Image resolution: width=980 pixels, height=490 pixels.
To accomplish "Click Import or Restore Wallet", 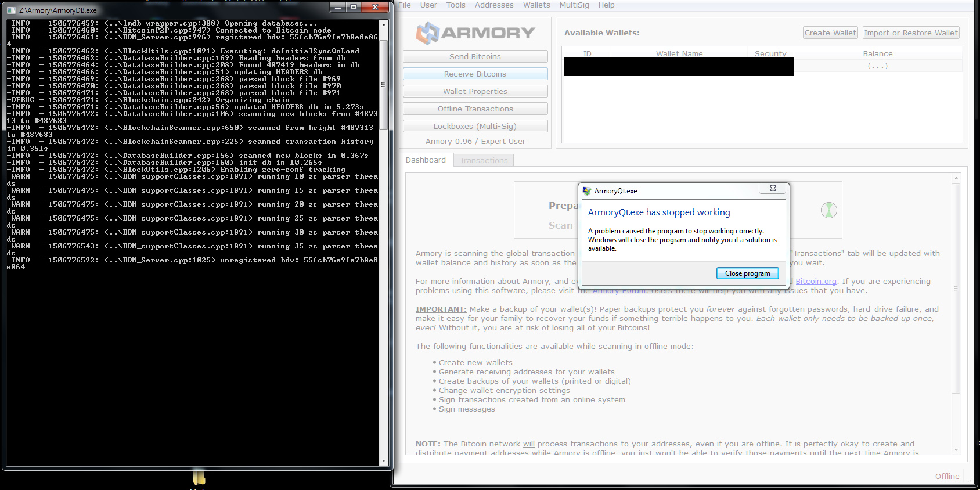I will [911, 33].
